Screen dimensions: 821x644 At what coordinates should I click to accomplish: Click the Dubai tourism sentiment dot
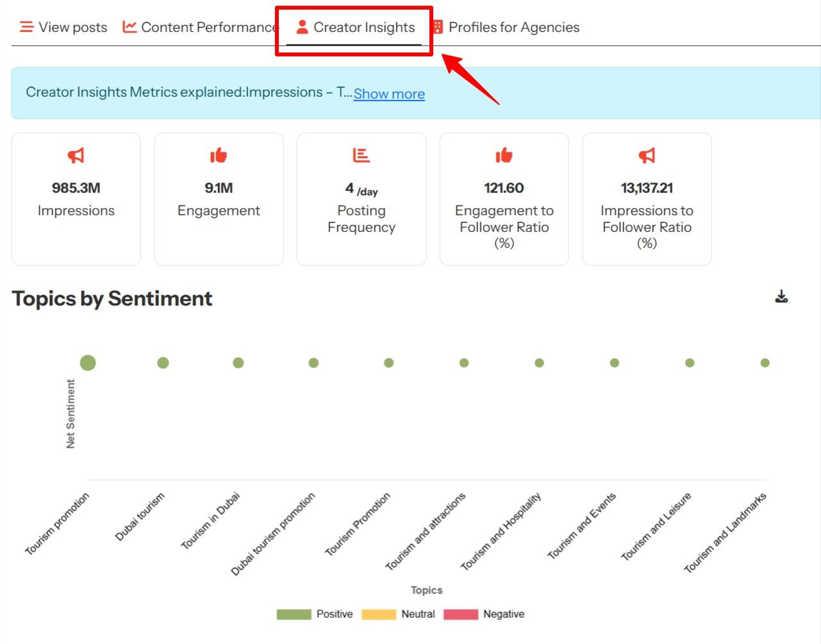[163, 363]
